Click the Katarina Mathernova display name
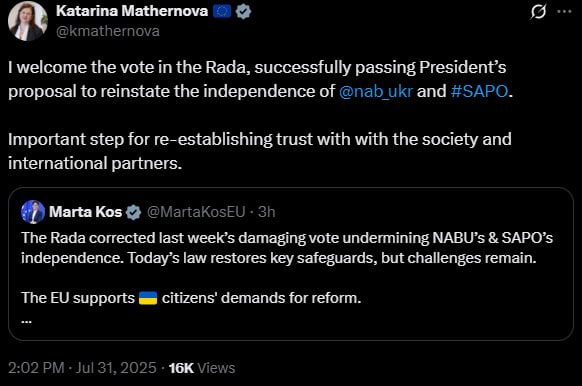The image size is (582, 386). [x=132, y=11]
